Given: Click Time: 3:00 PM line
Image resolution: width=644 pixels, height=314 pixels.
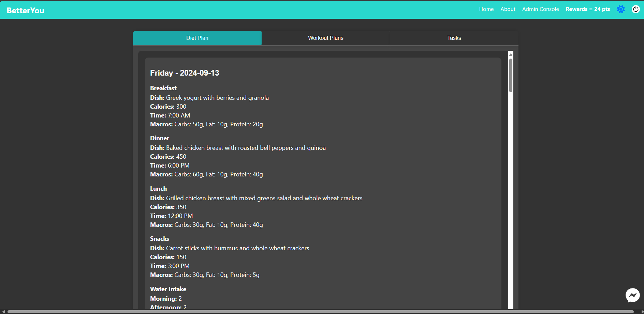Looking at the screenshot, I should [x=170, y=266].
